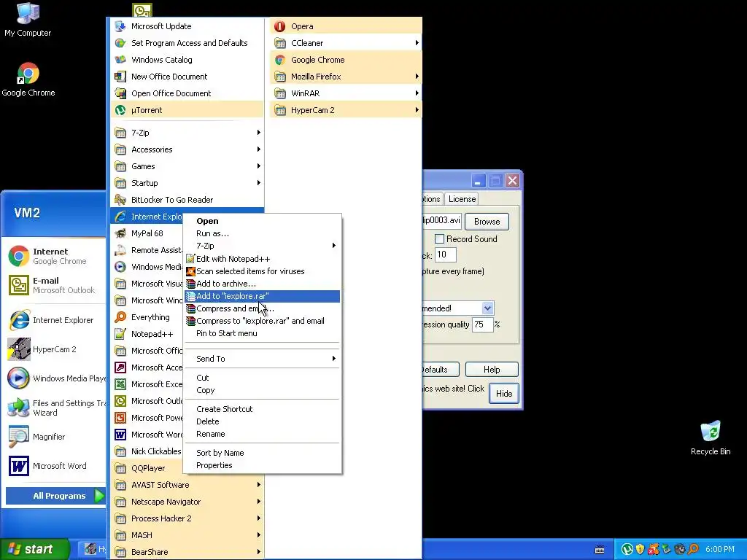The width and height of the screenshot is (747, 560).
Task: Expand the HyperCam 2 submenu folder
Action: (346, 110)
